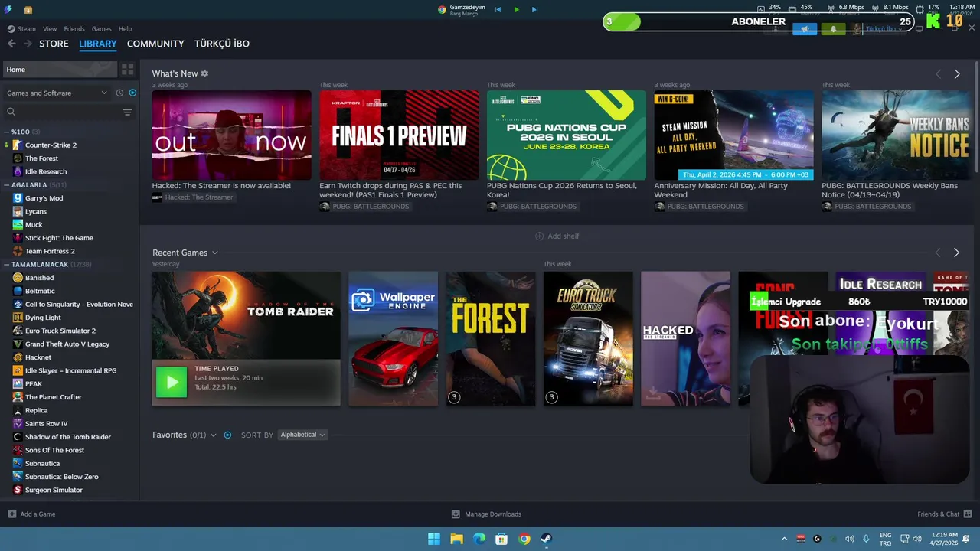Open advanced filters icon in search bar
The height and width of the screenshot is (551, 980).
127,112
